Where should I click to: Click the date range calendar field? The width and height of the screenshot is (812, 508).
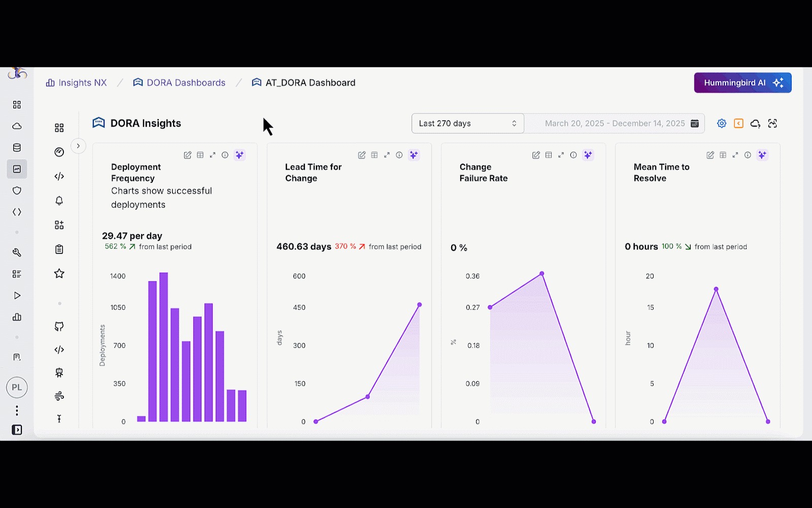[x=615, y=123]
